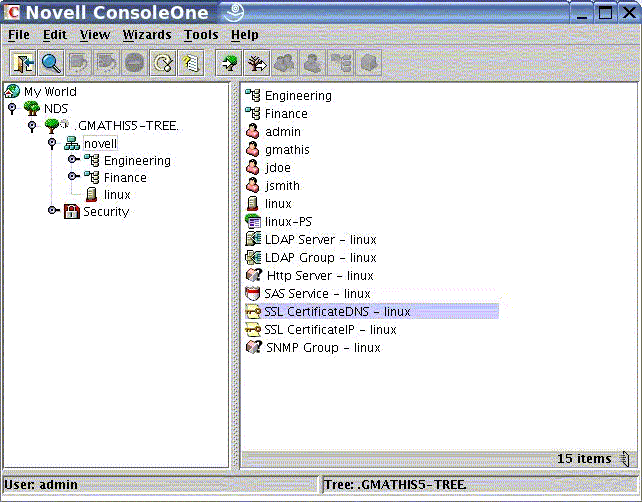
Task: Open the Help menu
Action: tap(244, 35)
